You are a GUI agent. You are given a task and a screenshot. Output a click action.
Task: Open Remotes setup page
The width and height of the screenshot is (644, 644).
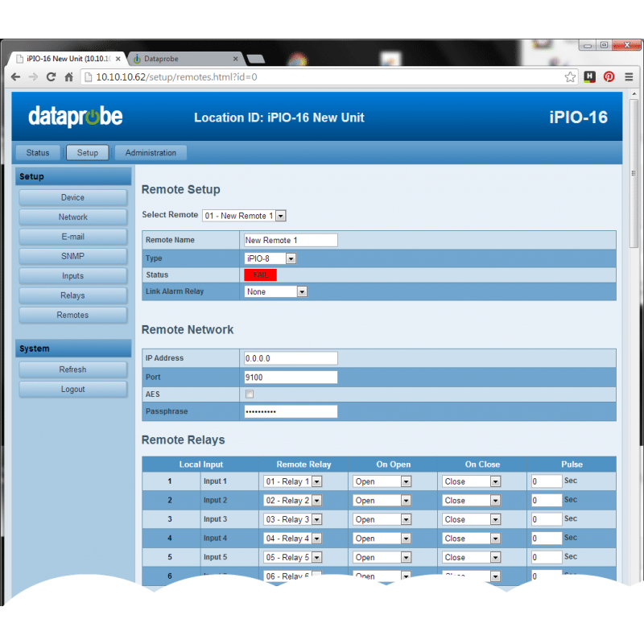72,315
